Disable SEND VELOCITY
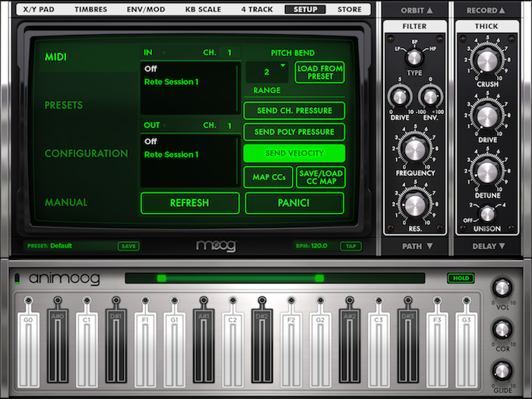 pos(295,154)
